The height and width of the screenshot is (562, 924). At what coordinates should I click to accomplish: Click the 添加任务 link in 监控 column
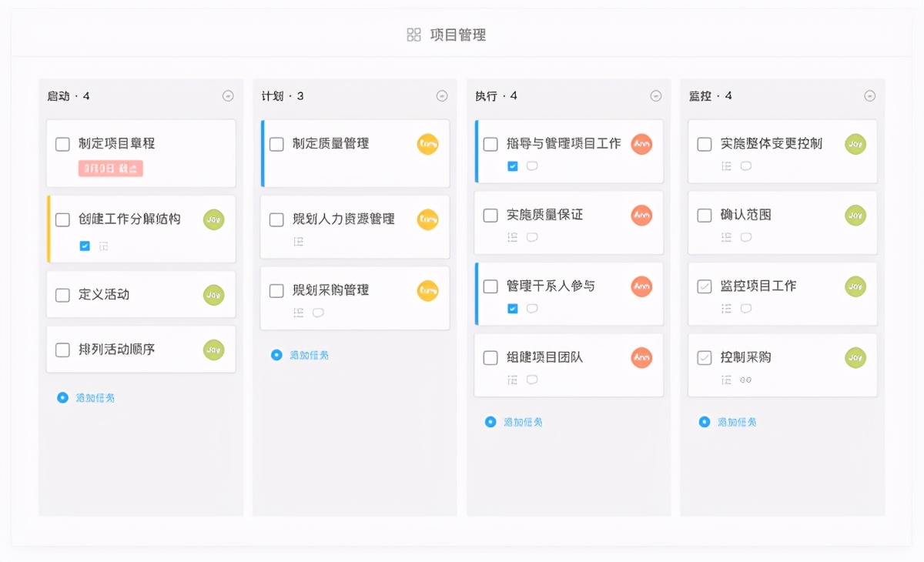pyautogui.click(x=737, y=422)
